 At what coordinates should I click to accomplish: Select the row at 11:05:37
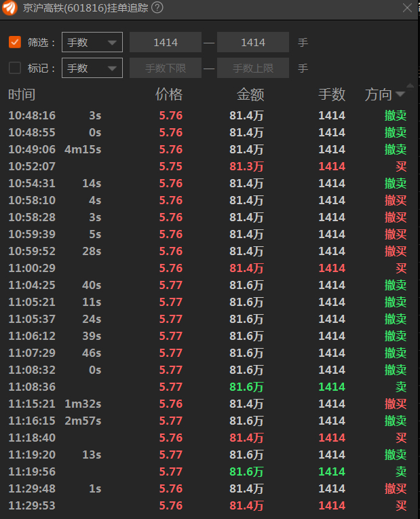(x=208, y=319)
